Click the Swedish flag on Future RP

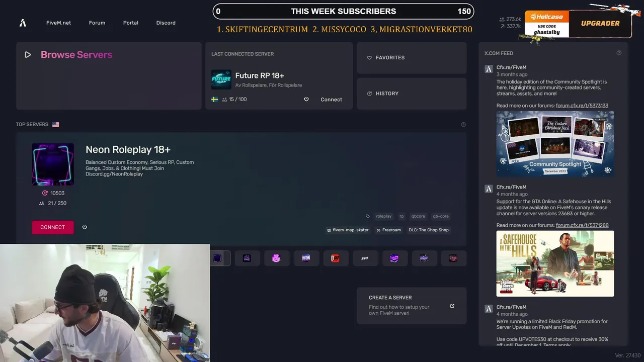(215, 100)
